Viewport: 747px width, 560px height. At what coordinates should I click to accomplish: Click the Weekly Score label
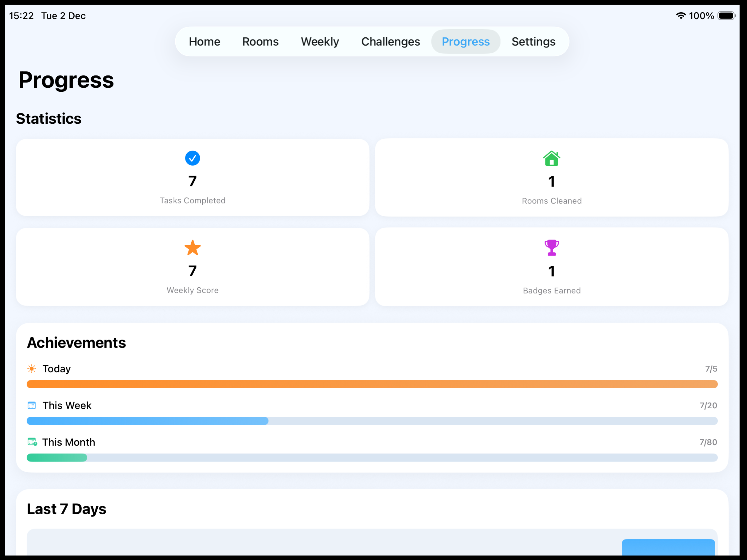pos(192,290)
